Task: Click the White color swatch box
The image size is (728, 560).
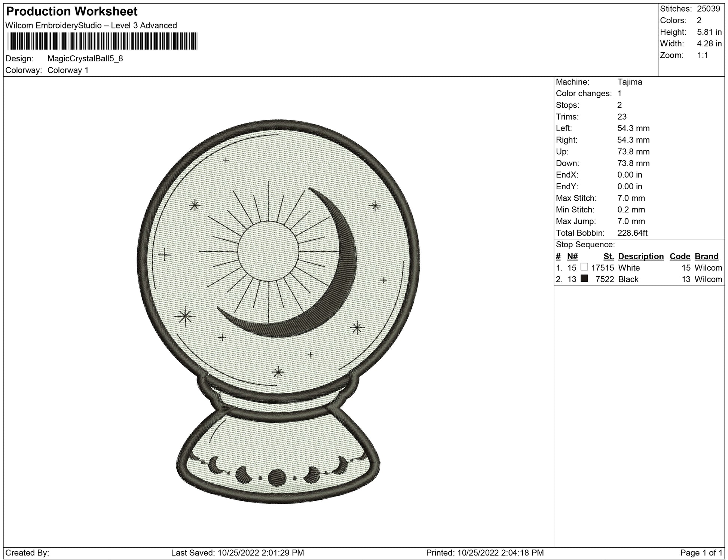Action: [x=584, y=267]
